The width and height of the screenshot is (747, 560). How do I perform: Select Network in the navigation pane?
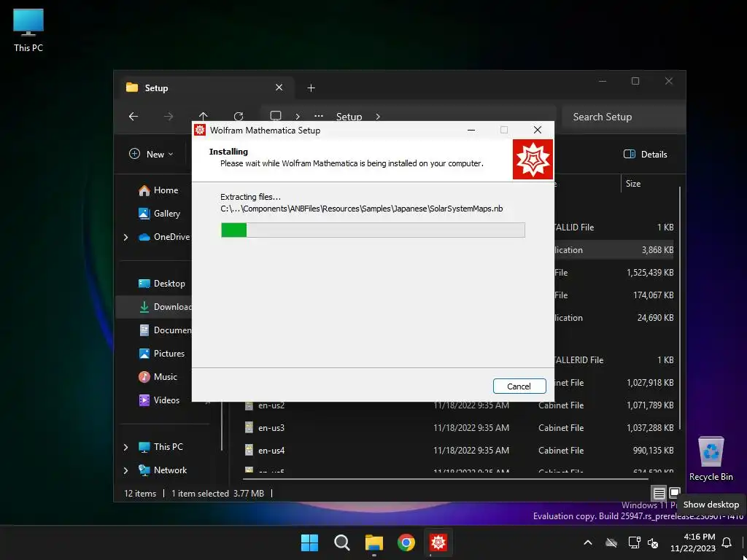[x=163, y=470]
